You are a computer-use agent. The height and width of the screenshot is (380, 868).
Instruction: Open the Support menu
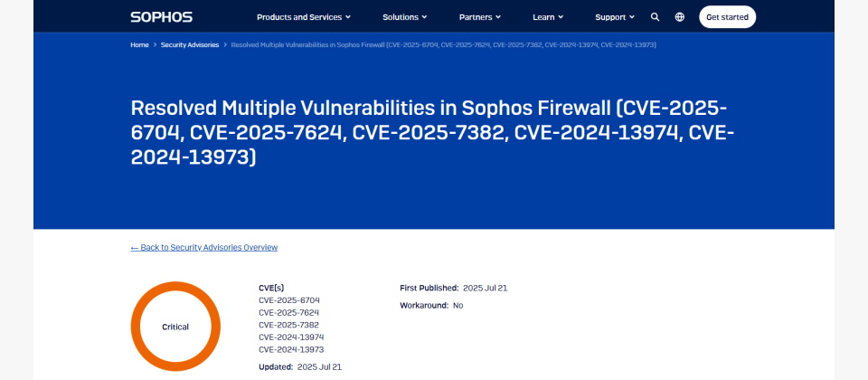[615, 17]
